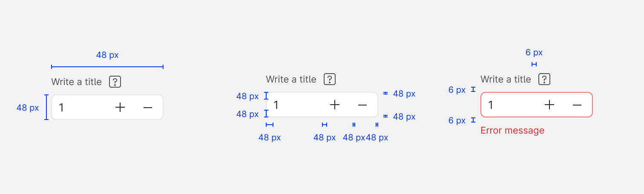Click the help icon beside the leftmost title
The image size is (644, 194).
point(115,82)
